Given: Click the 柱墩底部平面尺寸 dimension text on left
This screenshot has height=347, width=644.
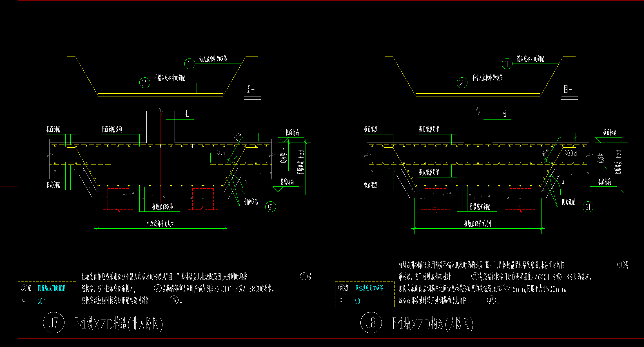Looking at the screenshot, I should [x=161, y=224].
